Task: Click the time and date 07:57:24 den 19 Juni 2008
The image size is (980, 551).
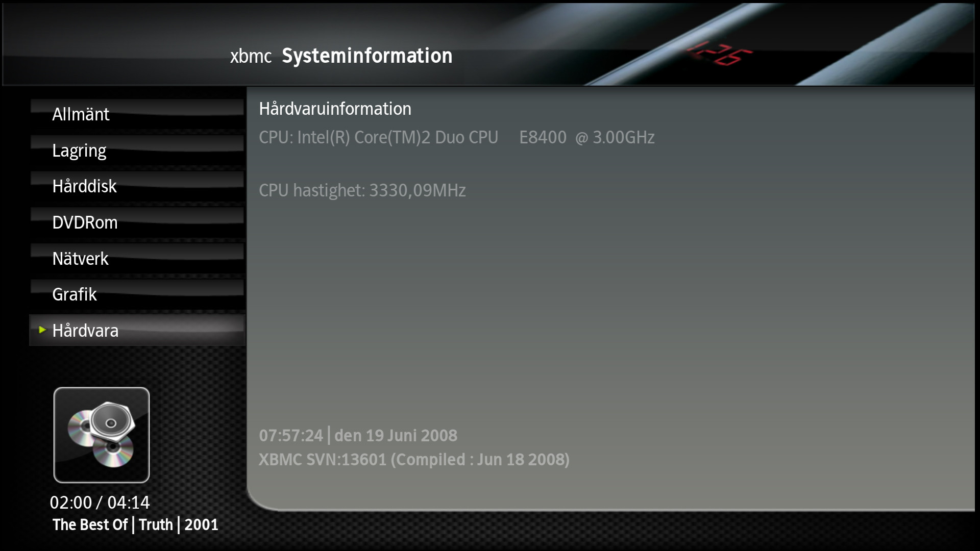Action: point(358,435)
